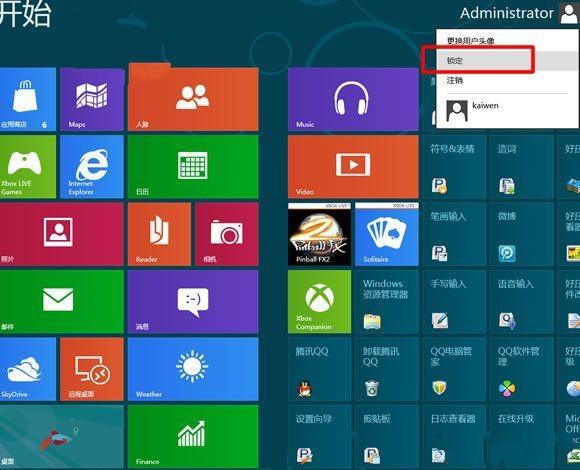Open the Music headphones tile
Viewport: 580px width, 470px height.
tap(353, 99)
